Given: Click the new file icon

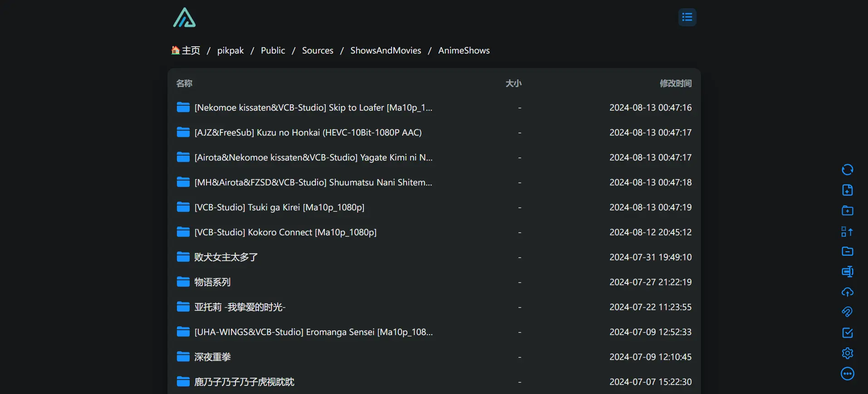Looking at the screenshot, I should pos(847,190).
